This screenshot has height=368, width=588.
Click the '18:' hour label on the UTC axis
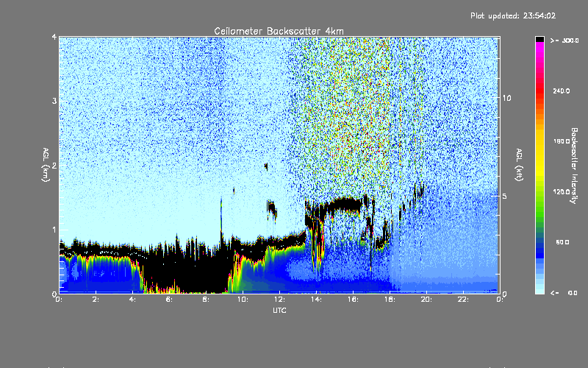click(x=390, y=300)
